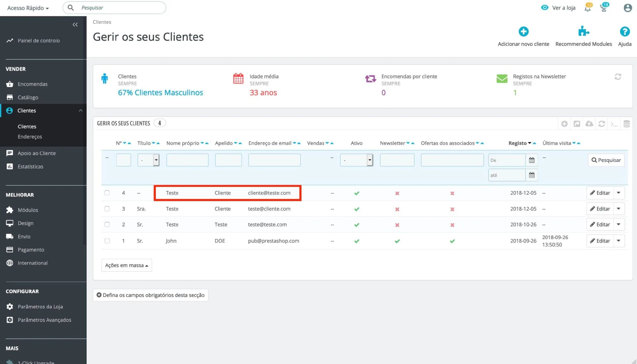Screen dimensions: 637x364
Task: Open the notifications bell icon
Action: pos(588,8)
